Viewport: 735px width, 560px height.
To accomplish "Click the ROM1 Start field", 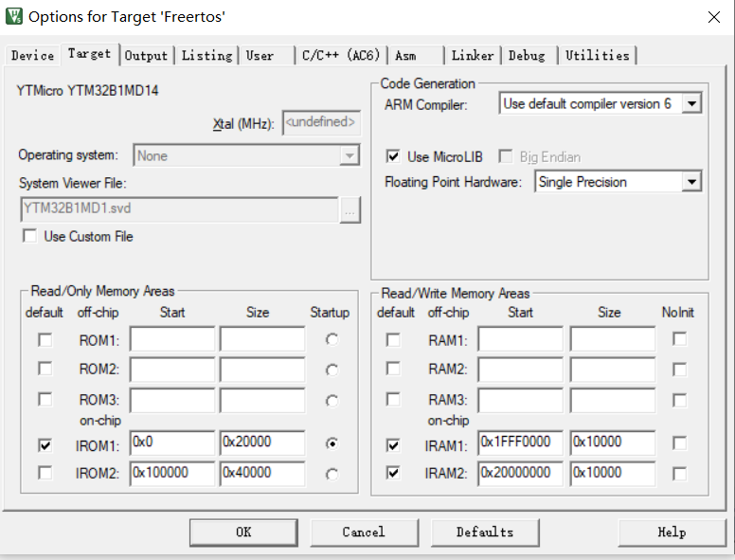I will (x=172, y=339).
